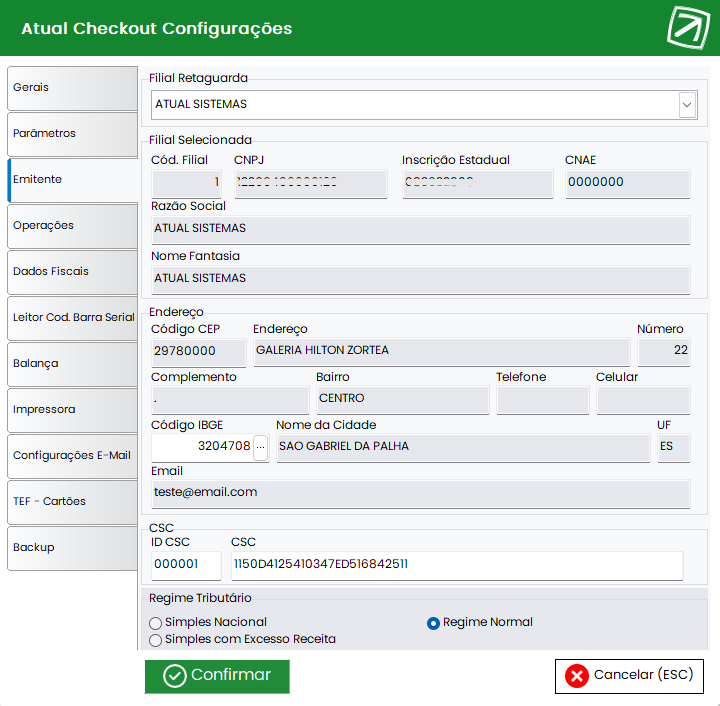Viewport: 720px width, 706px height.
Task: Click the Email field teste@email.com
Action: (421, 494)
